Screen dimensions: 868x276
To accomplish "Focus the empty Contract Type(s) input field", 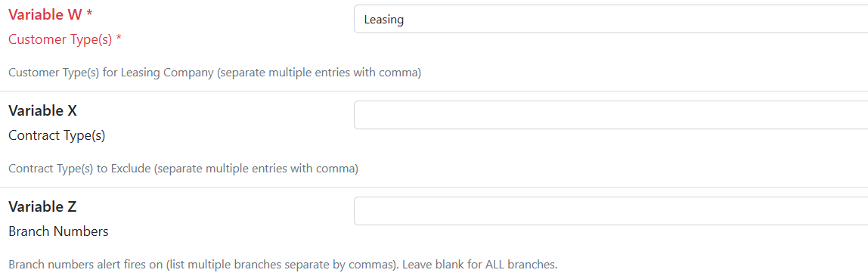I will (611, 115).
